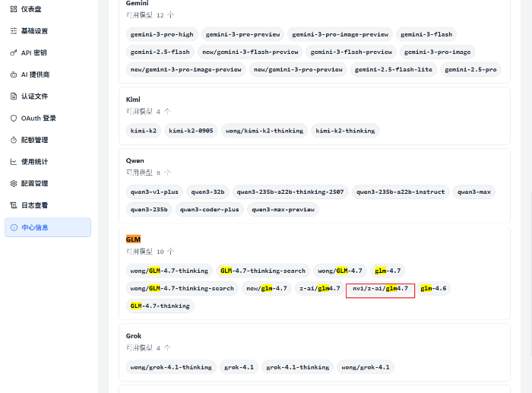Choose the GLM-4.7-thinking-search chip without prefix
532x393 pixels.
(x=262, y=271)
